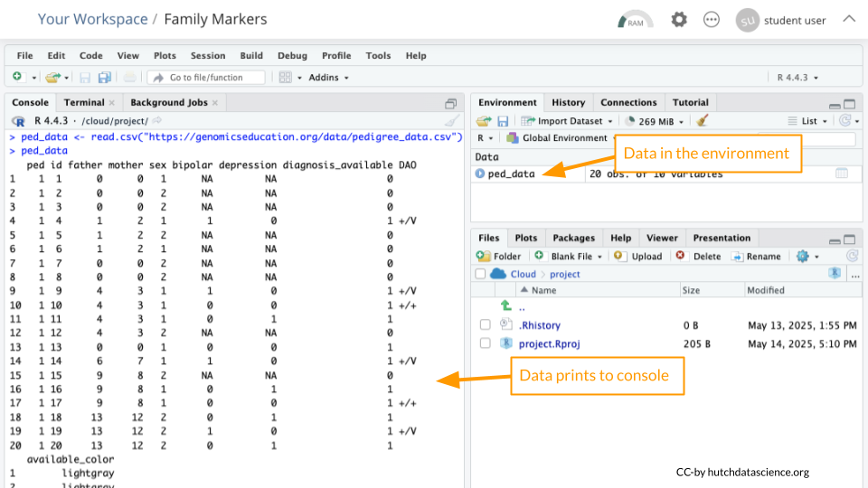This screenshot has height=488, width=868.
Task: Click the Upload button
Action: 637,256
